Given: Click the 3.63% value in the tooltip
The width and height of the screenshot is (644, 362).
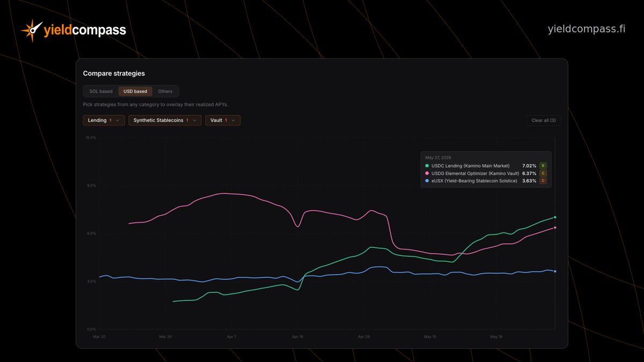Looking at the screenshot, I should (x=529, y=181).
